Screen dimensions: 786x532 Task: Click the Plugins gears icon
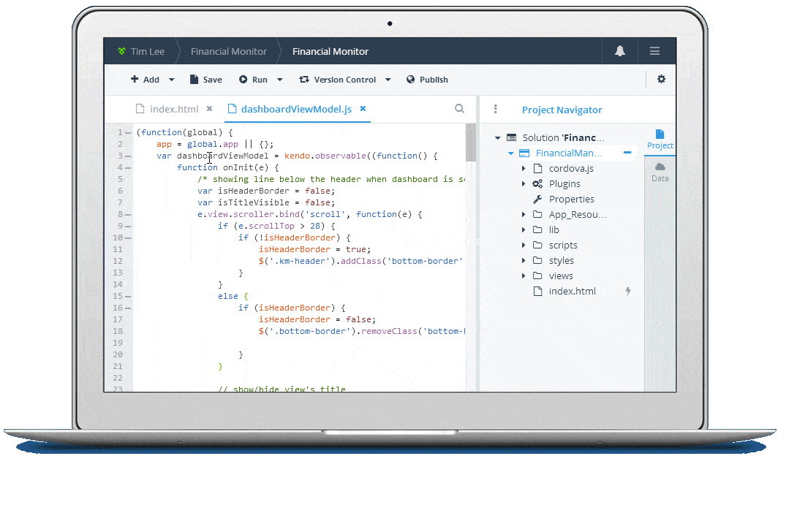coord(537,184)
